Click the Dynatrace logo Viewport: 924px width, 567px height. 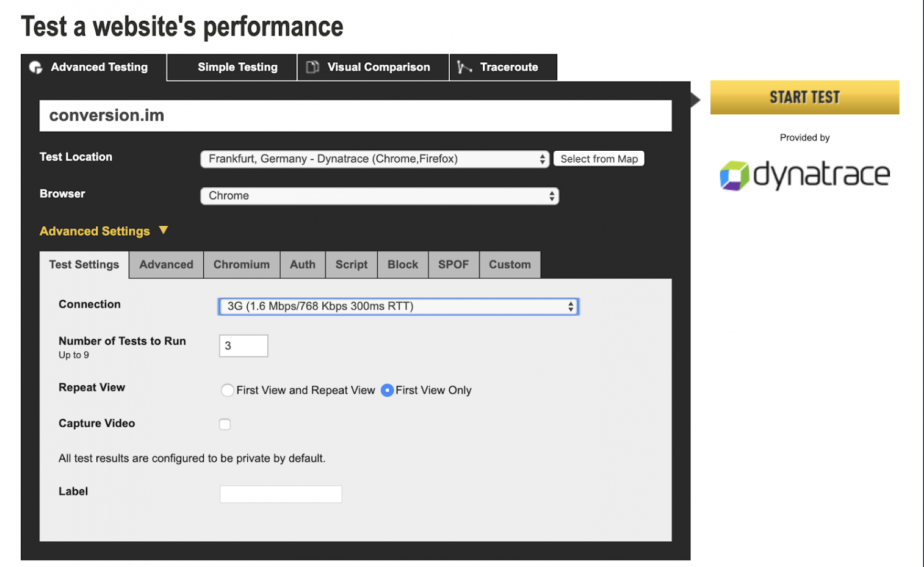coord(804,175)
